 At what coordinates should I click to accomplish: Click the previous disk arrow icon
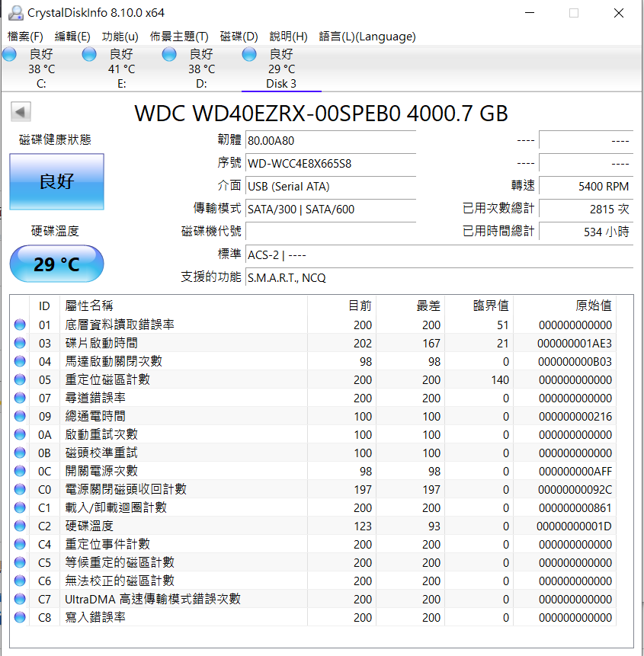pyautogui.click(x=21, y=113)
